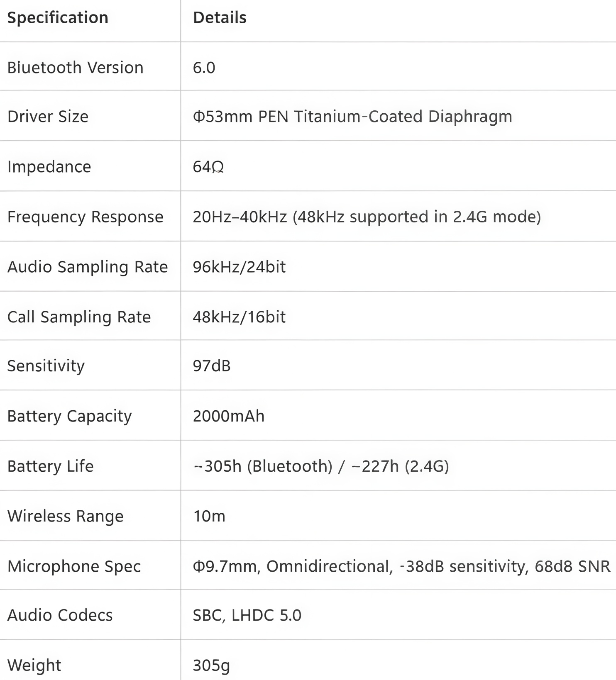
Task: Click the Bluetooth version value 6.0
Action: click(204, 68)
